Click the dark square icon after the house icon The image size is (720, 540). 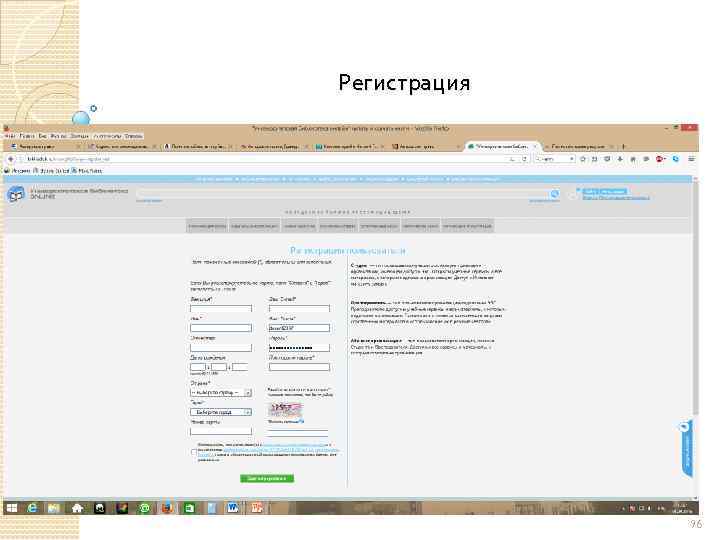(x=100, y=508)
